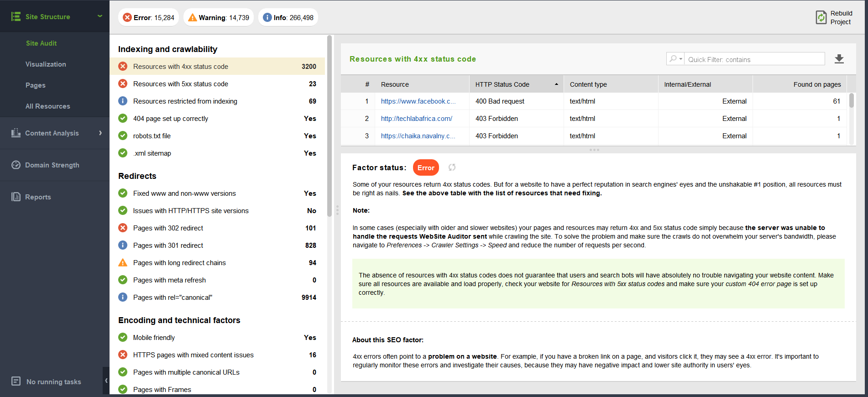Viewport: 868px width, 397px height.
Task: Click the Domain Strength sidebar icon
Action: coord(16,165)
